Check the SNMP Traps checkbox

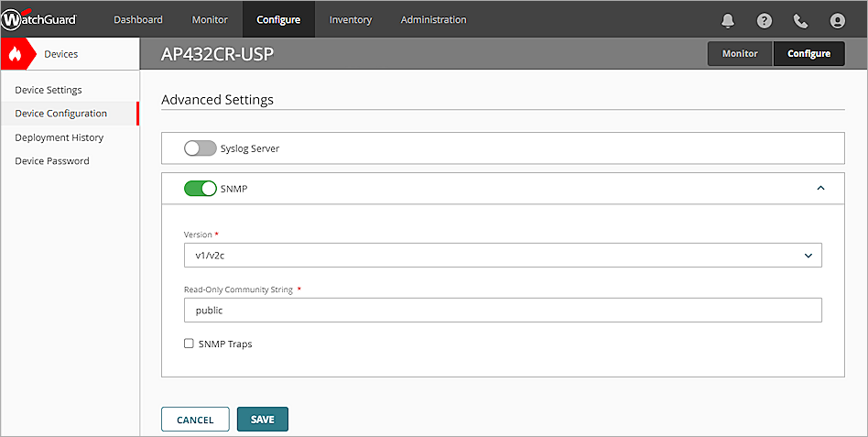pos(189,344)
